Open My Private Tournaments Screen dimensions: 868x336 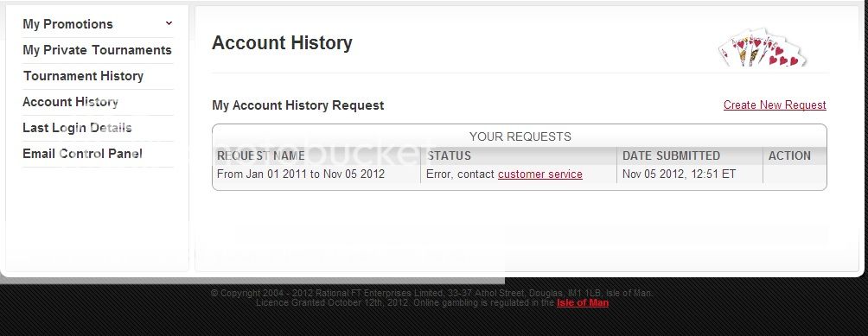[x=97, y=50]
